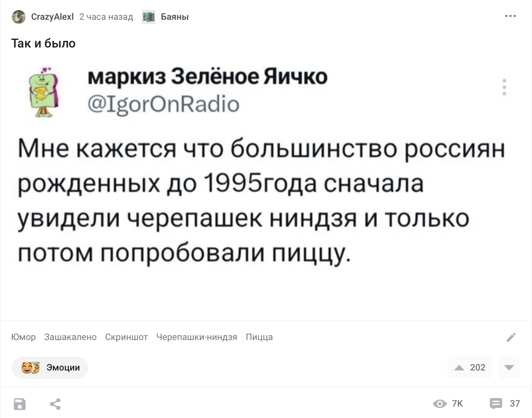The image size is (532, 418).
Task: Open the post title Так и было
Action: tap(43, 43)
